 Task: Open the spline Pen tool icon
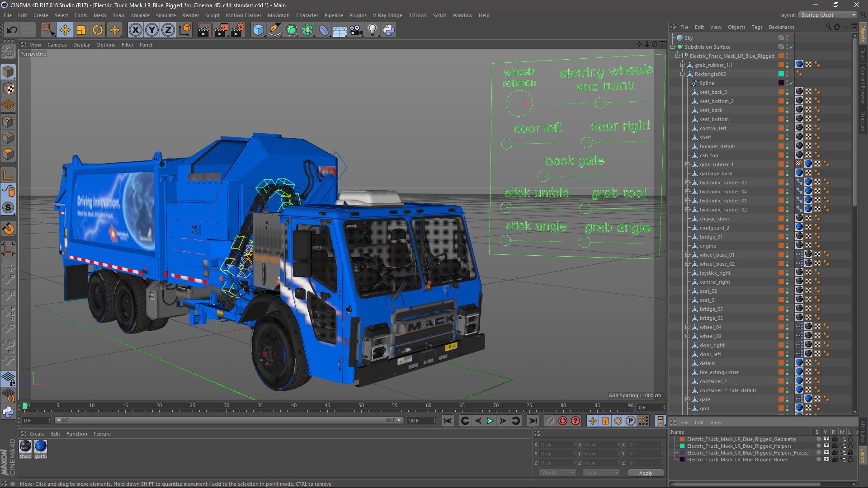point(274,30)
